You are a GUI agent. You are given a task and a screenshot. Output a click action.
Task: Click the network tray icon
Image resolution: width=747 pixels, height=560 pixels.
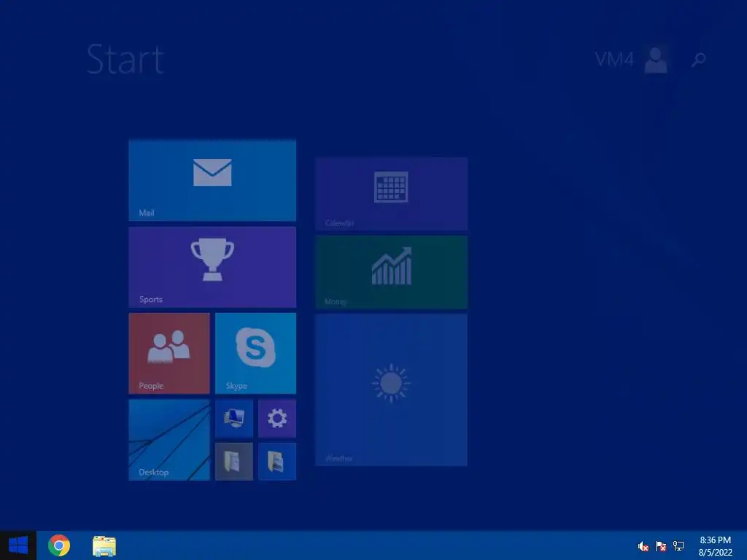pos(678,546)
